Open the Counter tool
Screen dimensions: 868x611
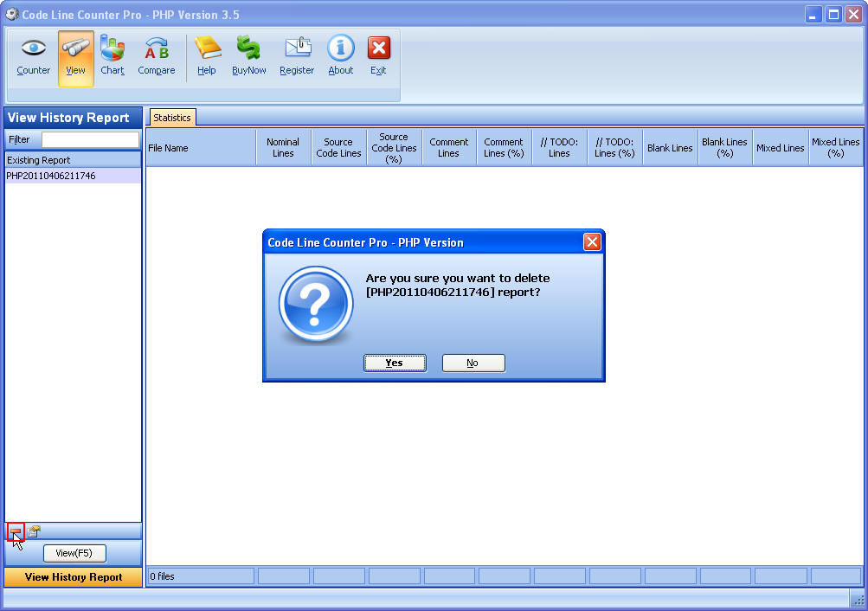coord(32,55)
